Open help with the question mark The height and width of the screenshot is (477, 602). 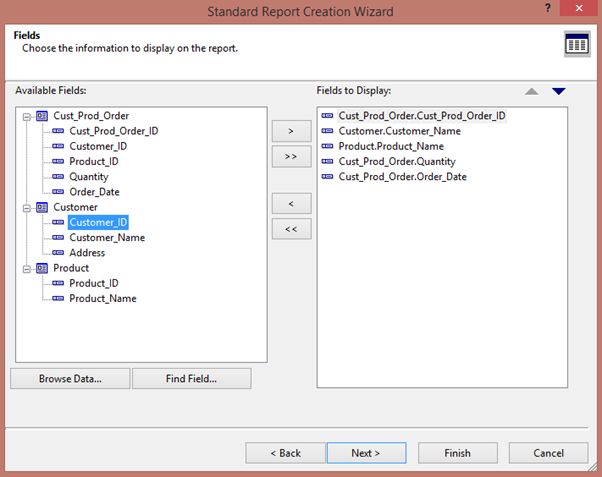click(x=548, y=8)
